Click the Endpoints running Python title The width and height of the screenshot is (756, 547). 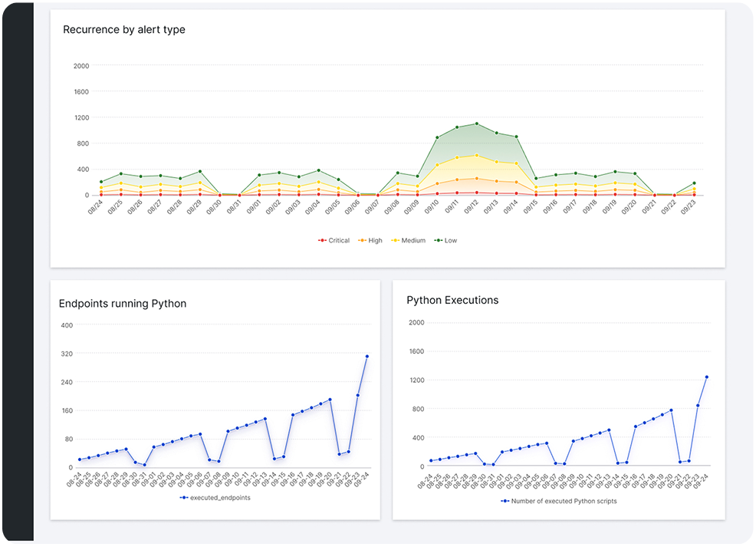point(123,303)
